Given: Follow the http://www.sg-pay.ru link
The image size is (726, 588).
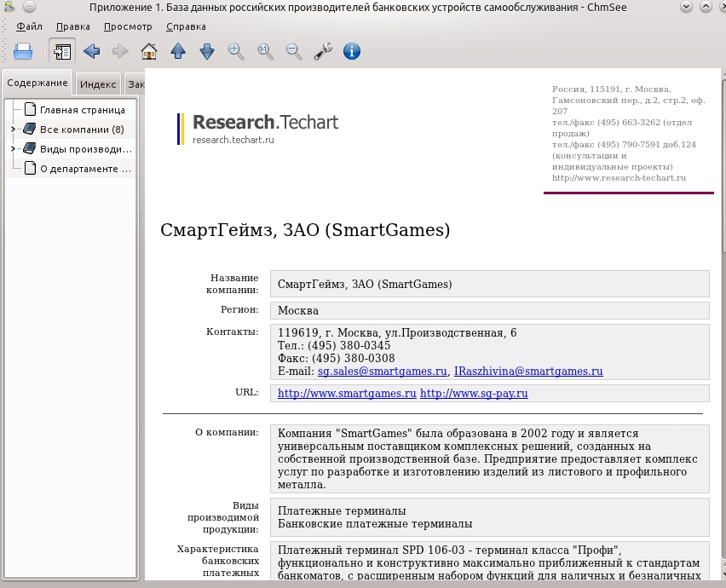Looking at the screenshot, I should pyautogui.click(x=474, y=393).
